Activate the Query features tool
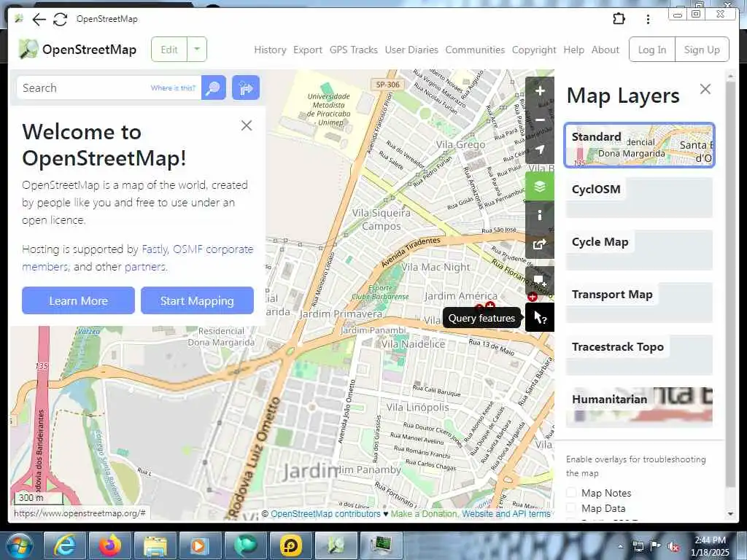The image size is (747, 560). [x=540, y=317]
